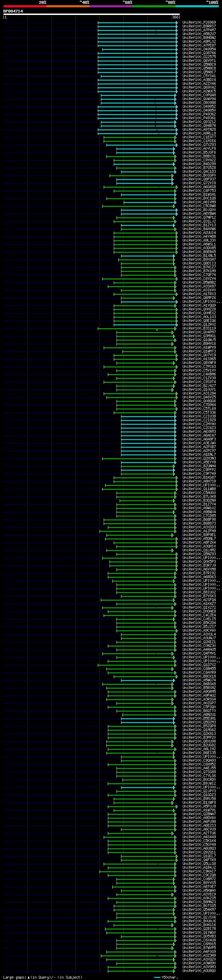222x980 pixels.
Task: Click the UniRef100_Q11WB8 label
Action: pyautogui.click(x=199, y=489)
